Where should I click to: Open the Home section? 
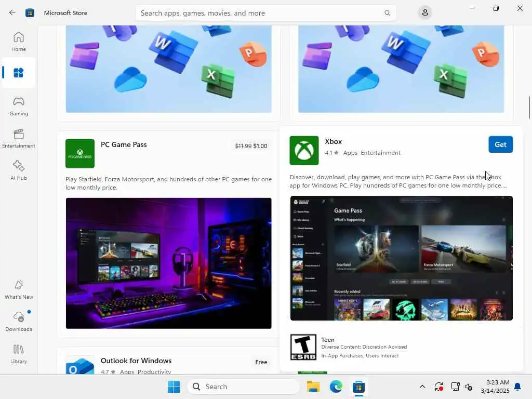[19, 42]
